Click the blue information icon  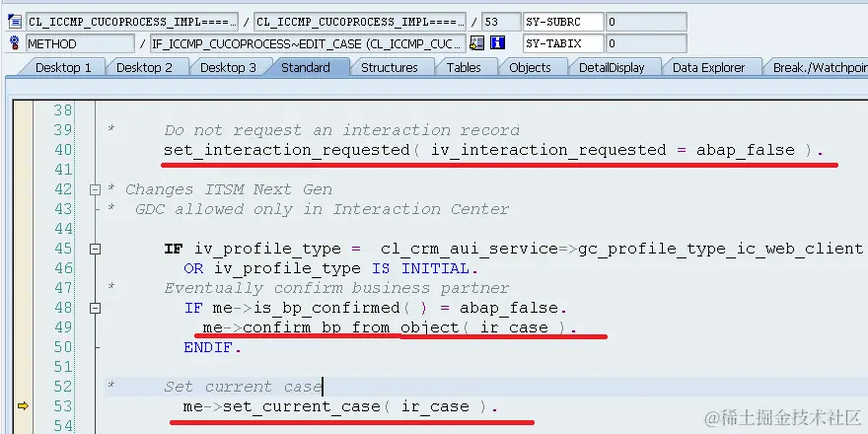pyautogui.click(x=498, y=43)
